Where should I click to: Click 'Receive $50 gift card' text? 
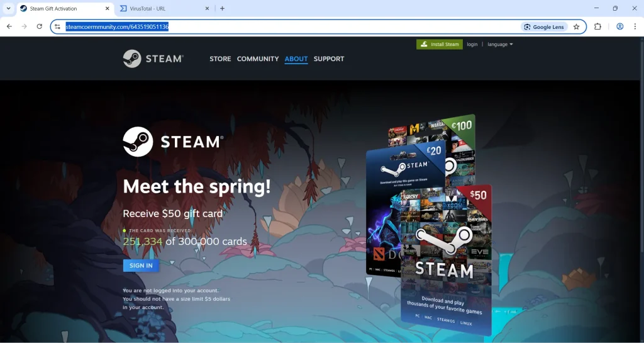pyautogui.click(x=172, y=213)
